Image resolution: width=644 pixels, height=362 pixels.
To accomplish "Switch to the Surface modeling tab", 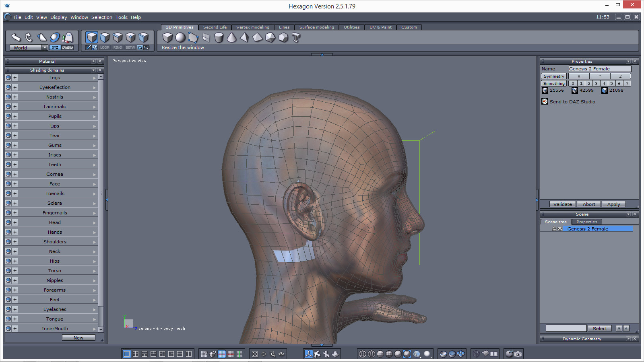I will [x=317, y=27].
